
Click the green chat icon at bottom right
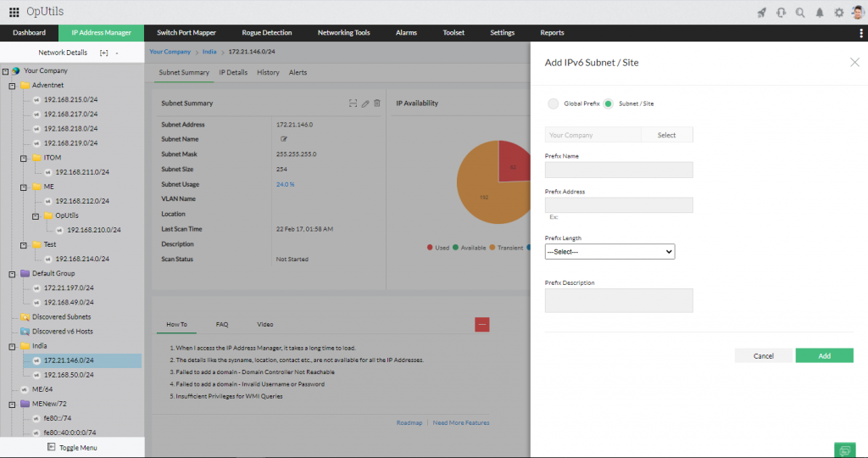tap(844, 450)
